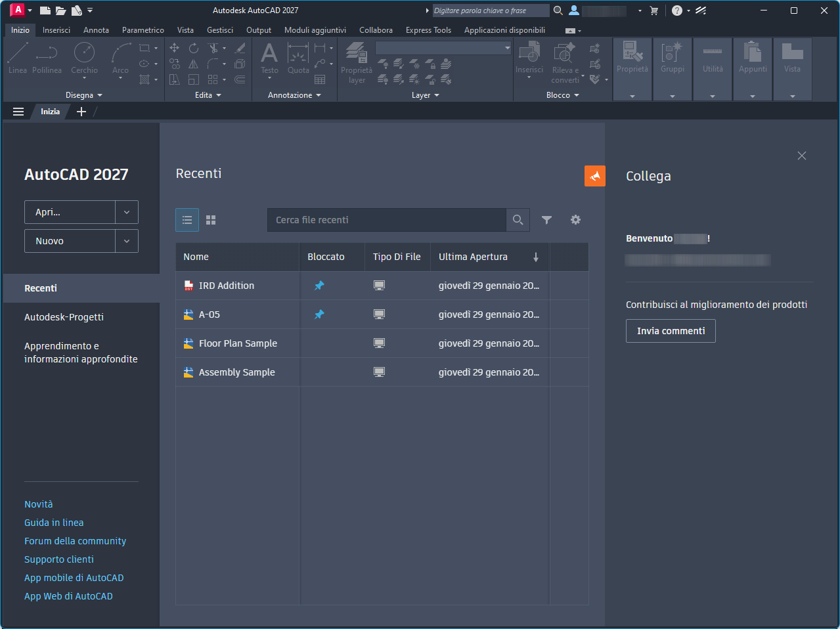The height and width of the screenshot is (629, 840).
Task: Click the Cerca file recenti search field
Action: point(387,220)
